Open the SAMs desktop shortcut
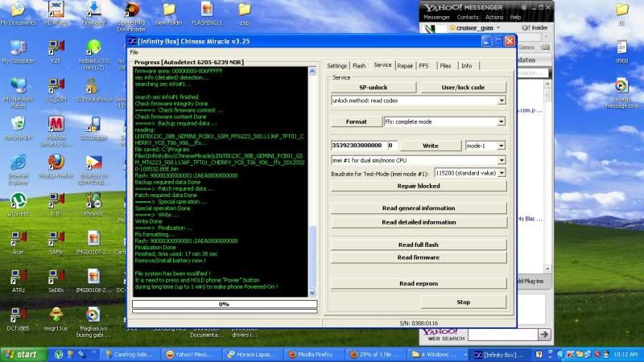 coord(56,243)
